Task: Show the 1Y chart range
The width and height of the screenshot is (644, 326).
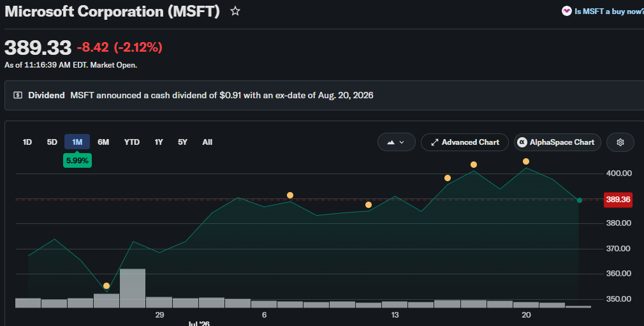Action: tap(159, 142)
